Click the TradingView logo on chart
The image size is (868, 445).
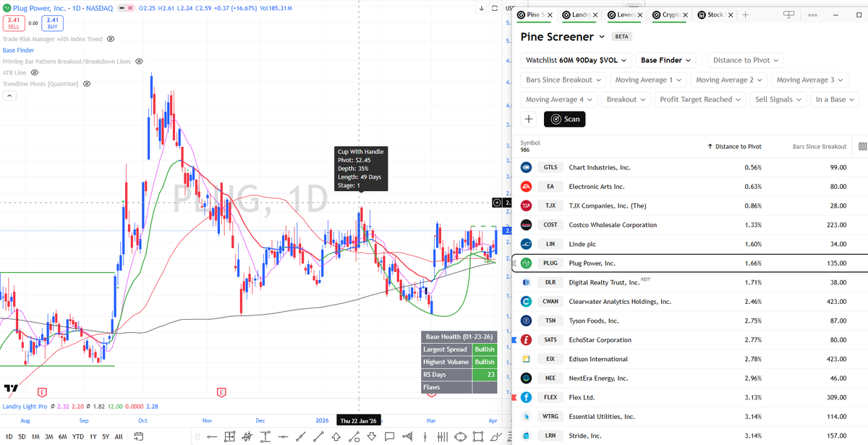coord(10,389)
